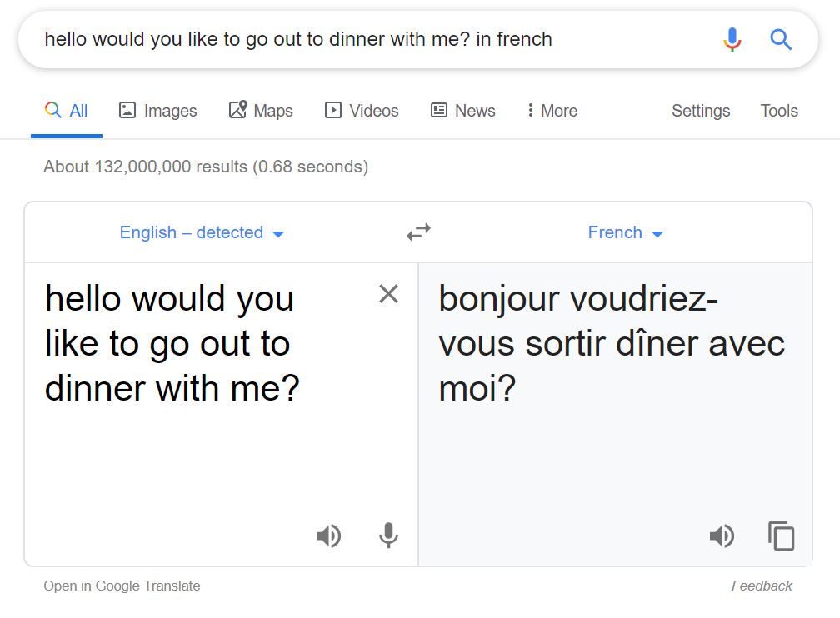This screenshot has width=840, height=618.
Task: Click the microphone to dictate English text
Action: pyautogui.click(x=387, y=536)
